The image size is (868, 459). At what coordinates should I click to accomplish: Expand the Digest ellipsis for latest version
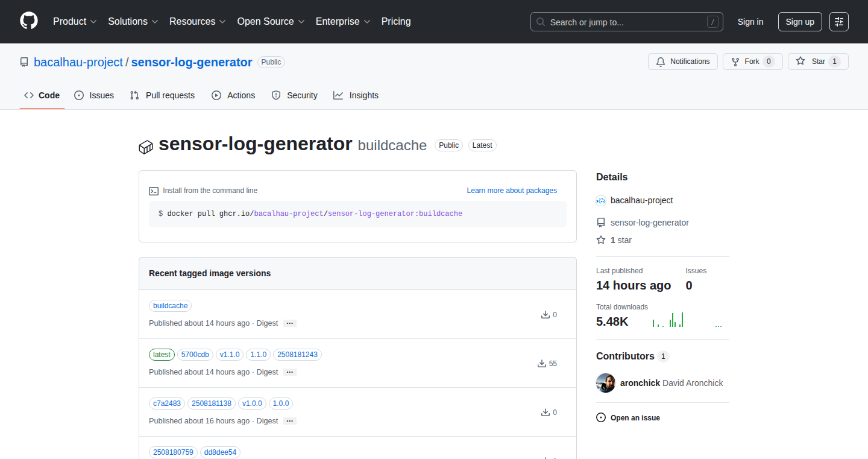(290, 372)
